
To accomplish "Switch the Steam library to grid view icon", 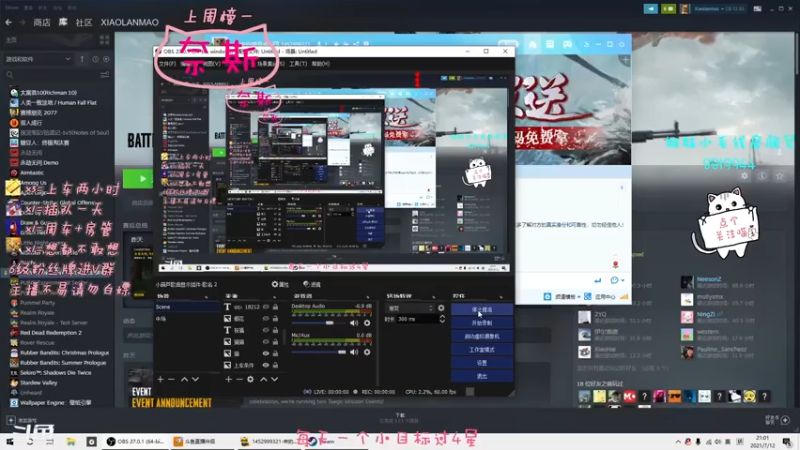I will point(105,40).
